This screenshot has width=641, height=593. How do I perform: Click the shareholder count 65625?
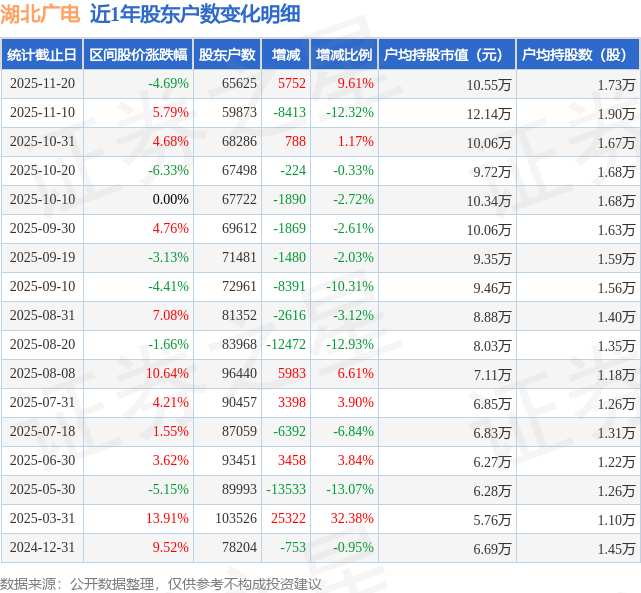(239, 83)
